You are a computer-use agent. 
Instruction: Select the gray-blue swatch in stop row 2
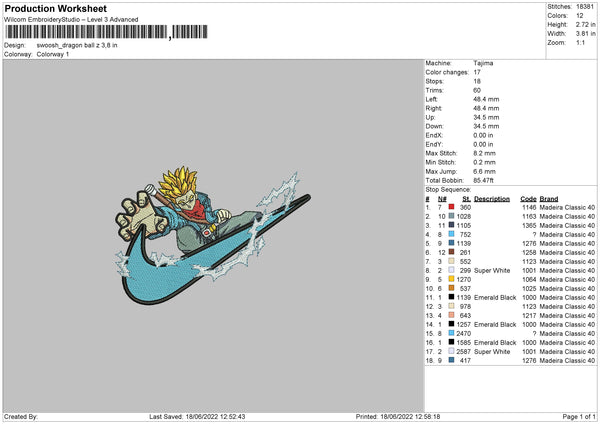pyautogui.click(x=452, y=216)
